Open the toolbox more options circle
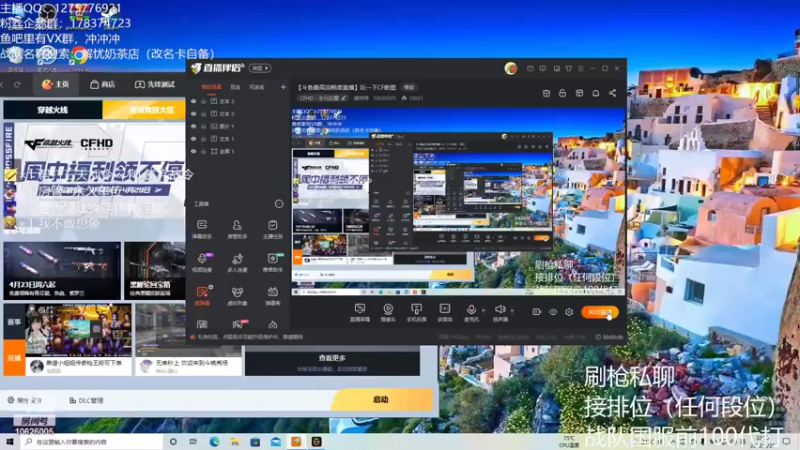The width and height of the screenshot is (800, 450). (x=279, y=204)
